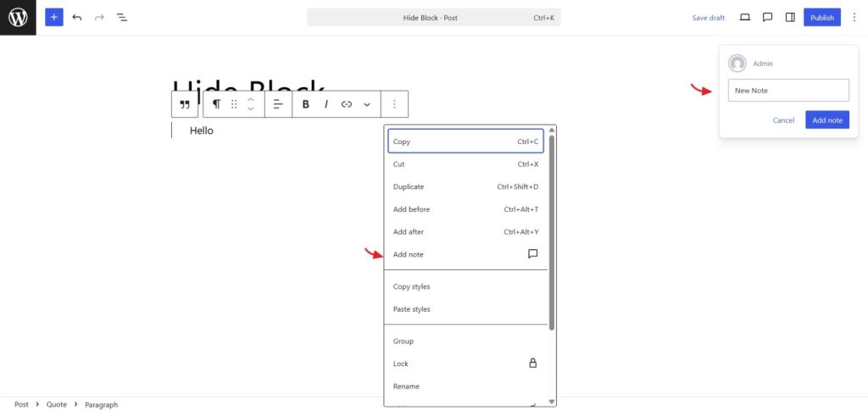Choose Add after in the menu

tap(465, 232)
